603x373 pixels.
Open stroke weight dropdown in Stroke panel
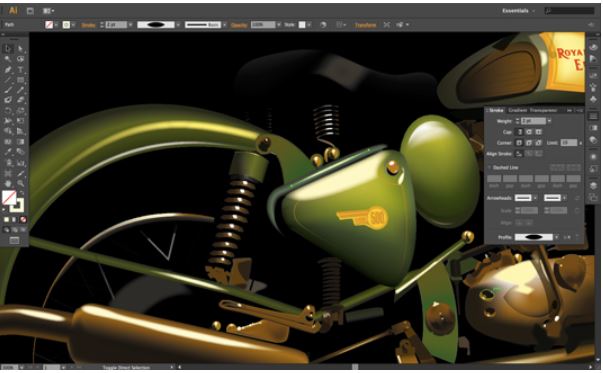click(549, 121)
